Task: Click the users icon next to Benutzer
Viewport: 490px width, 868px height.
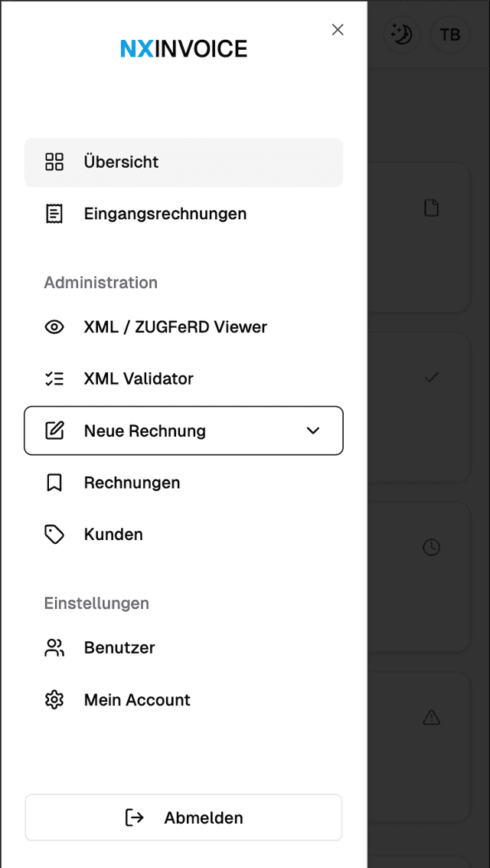Action: (x=54, y=647)
